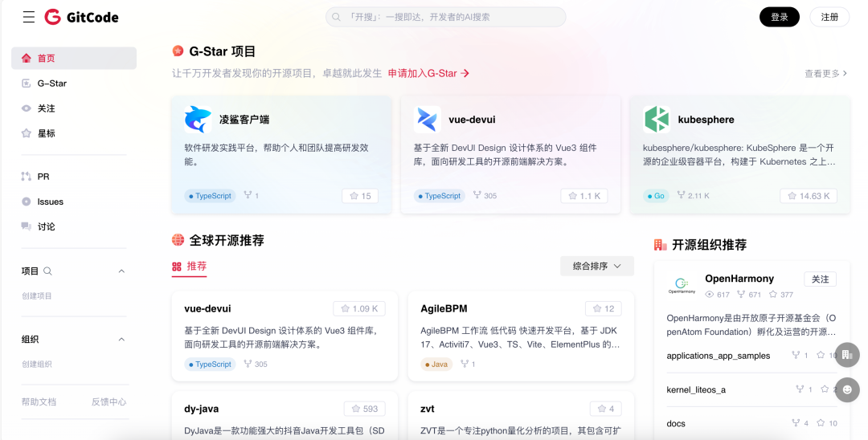Select 首页 in the sidebar
This screenshot has width=868, height=440.
(x=74, y=58)
